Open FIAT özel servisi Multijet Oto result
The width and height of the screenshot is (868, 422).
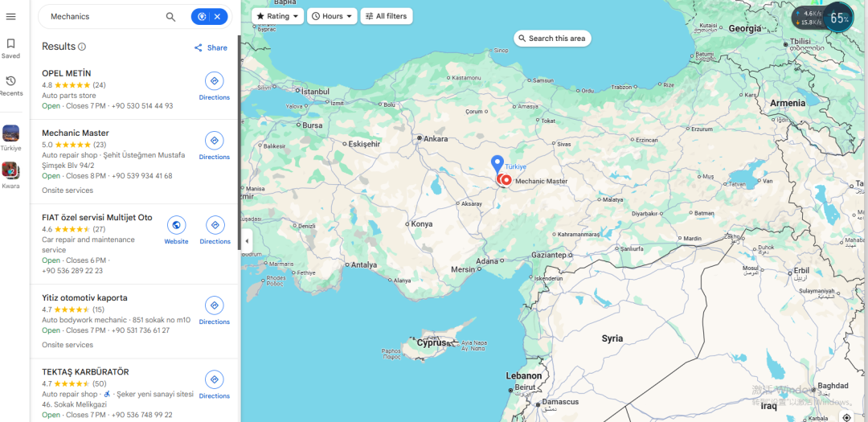[x=97, y=217]
